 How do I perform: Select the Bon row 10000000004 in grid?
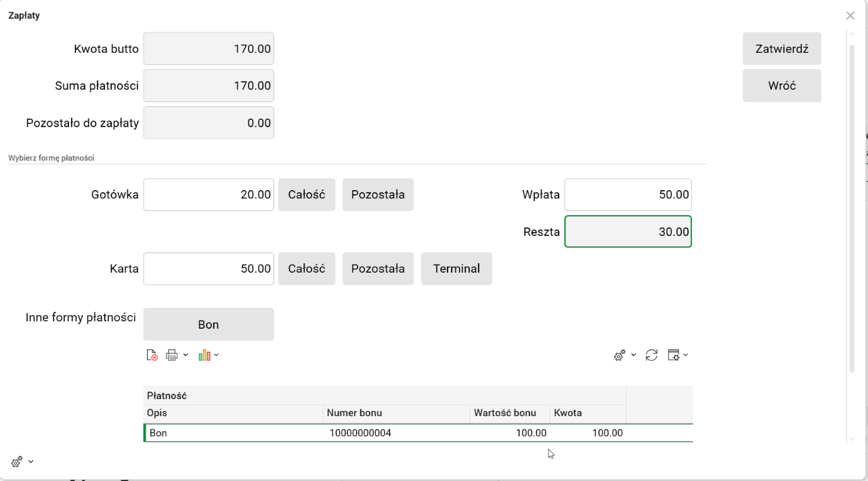pyautogui.click(x=359, y=433)
